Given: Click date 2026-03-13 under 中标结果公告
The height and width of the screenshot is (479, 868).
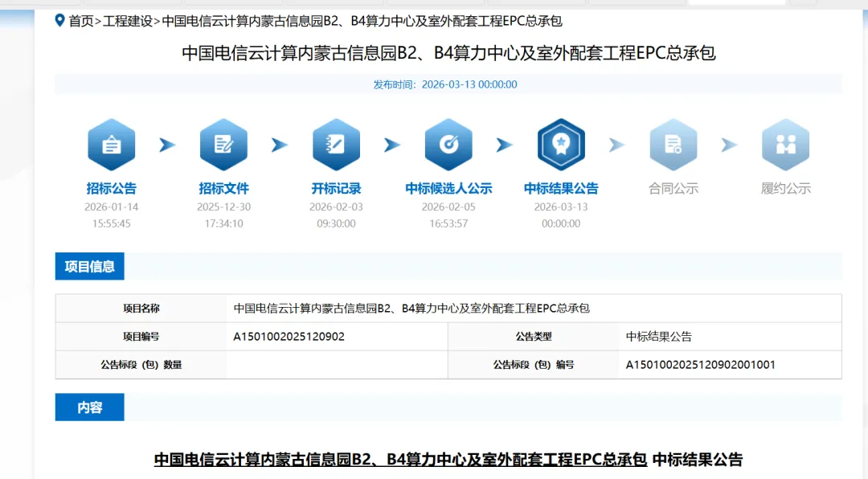Looking at the screenshot, I should coord(561,207).
